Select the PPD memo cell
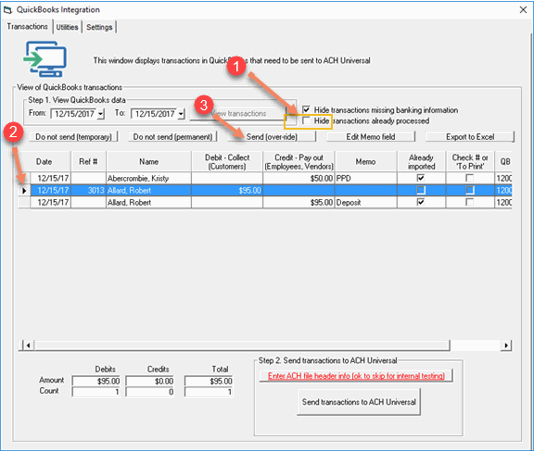The image size is (534, 451). 366,178
